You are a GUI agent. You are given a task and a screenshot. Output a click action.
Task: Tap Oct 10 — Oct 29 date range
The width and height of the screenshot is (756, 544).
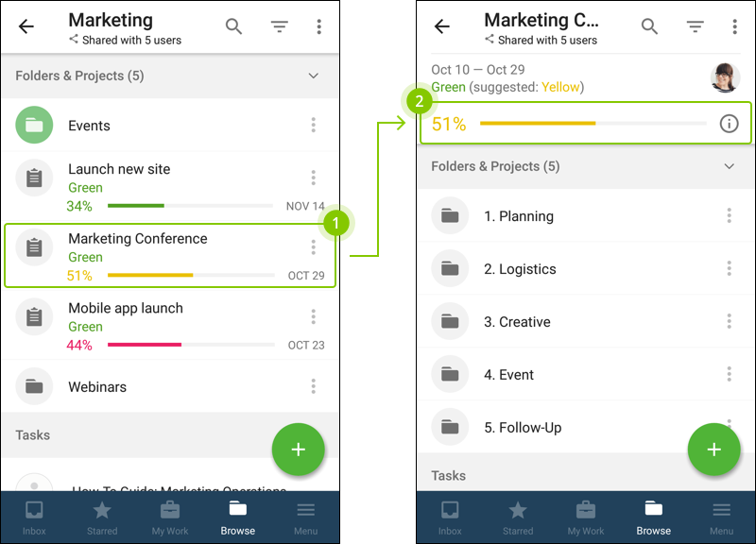tap(478, 70)
